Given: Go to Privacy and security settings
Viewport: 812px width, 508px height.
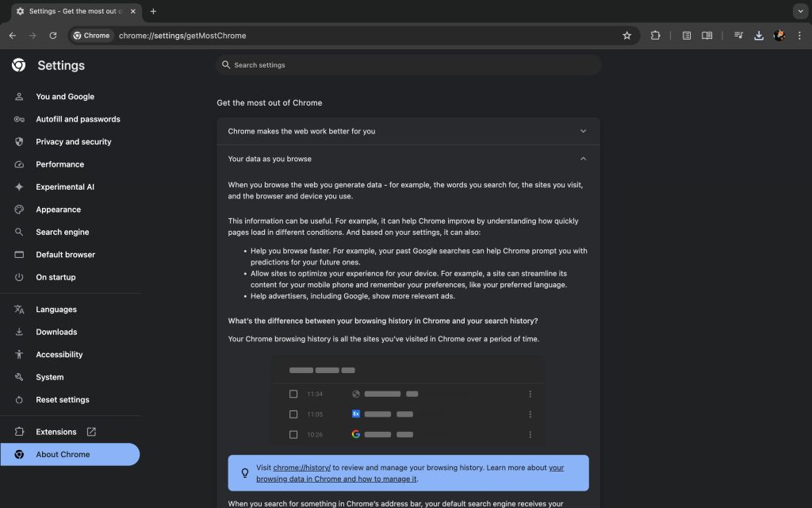Looking at the screenshot, I should pyautogui.click(x=73, y=142).
